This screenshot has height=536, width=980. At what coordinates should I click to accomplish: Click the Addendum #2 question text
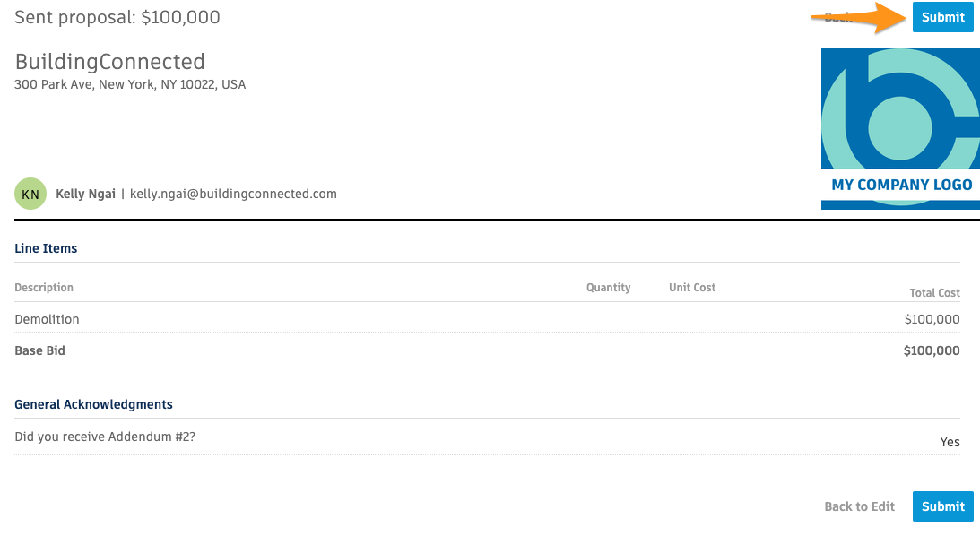(105, 437)
